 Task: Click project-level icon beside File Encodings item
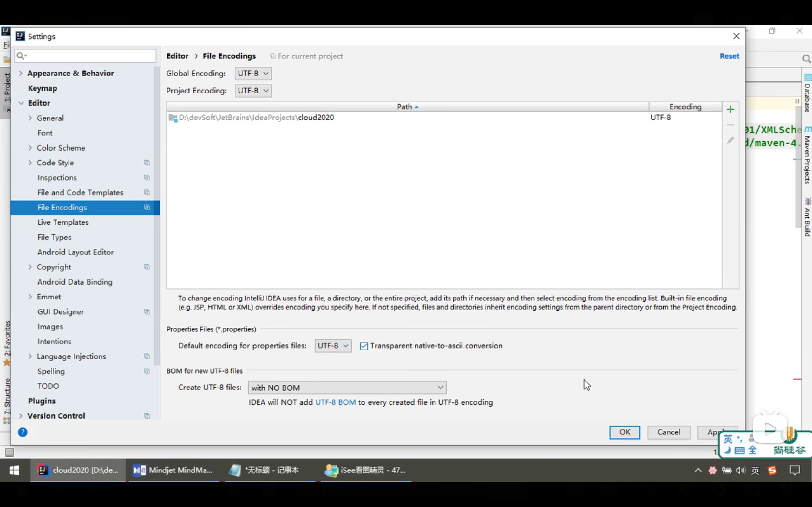(x=147, y=207)
